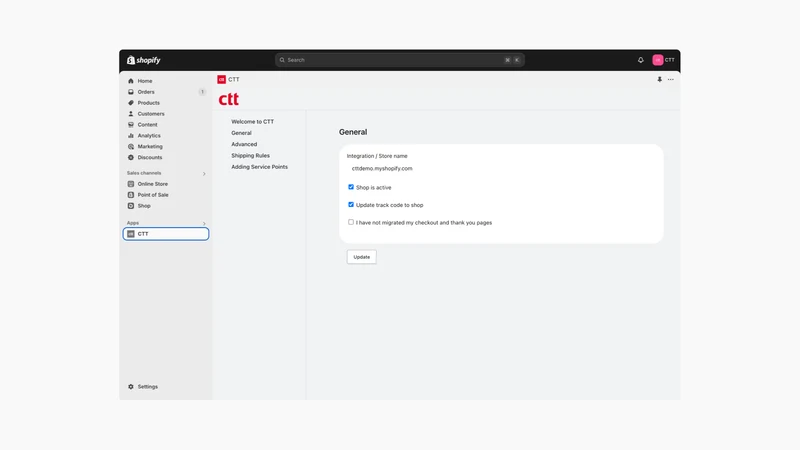The image size is (800, 450).
Task: Check I have not migrated my checkout
Action: pos(351,222)
